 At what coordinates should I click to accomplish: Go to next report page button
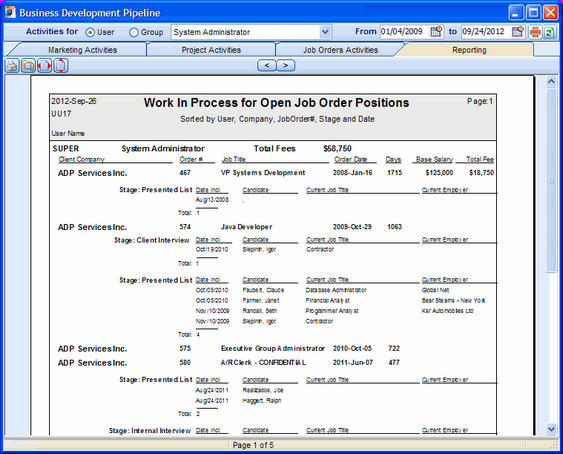click(x=285, y=65)
